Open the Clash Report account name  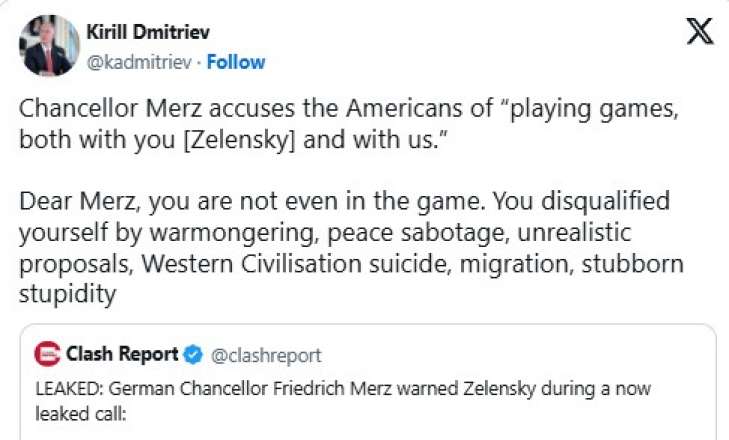tap(122, 354)
